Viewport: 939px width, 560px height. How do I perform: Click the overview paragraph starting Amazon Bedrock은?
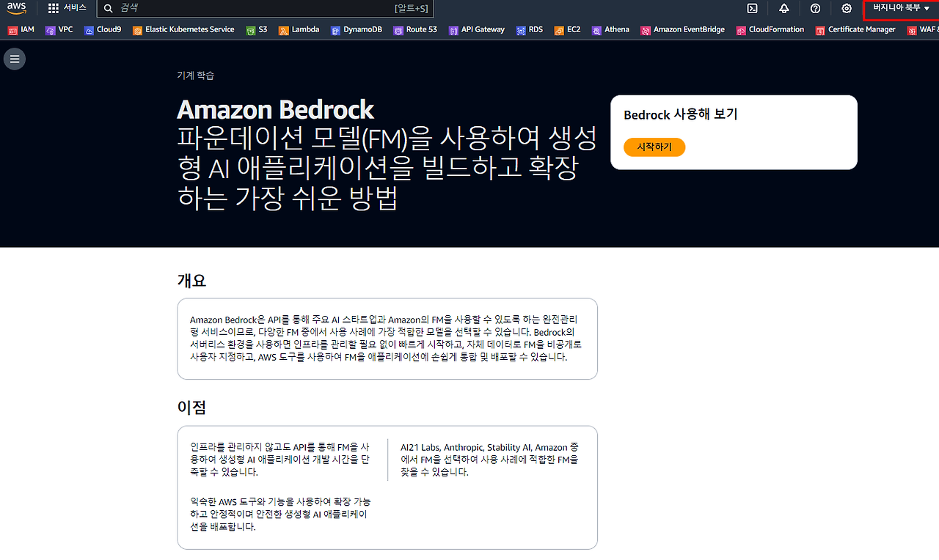coord(387,339)
